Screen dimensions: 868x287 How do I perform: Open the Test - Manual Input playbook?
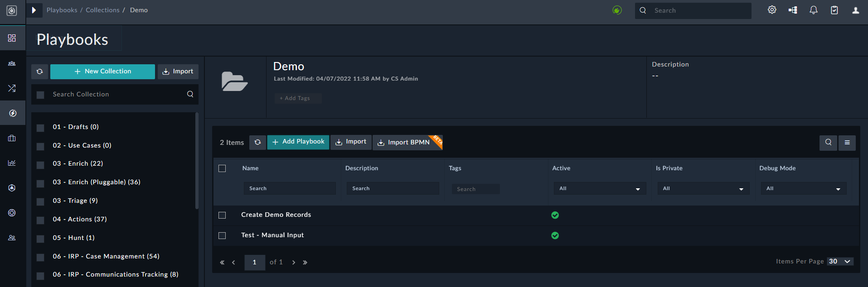(x=272, y=235)
